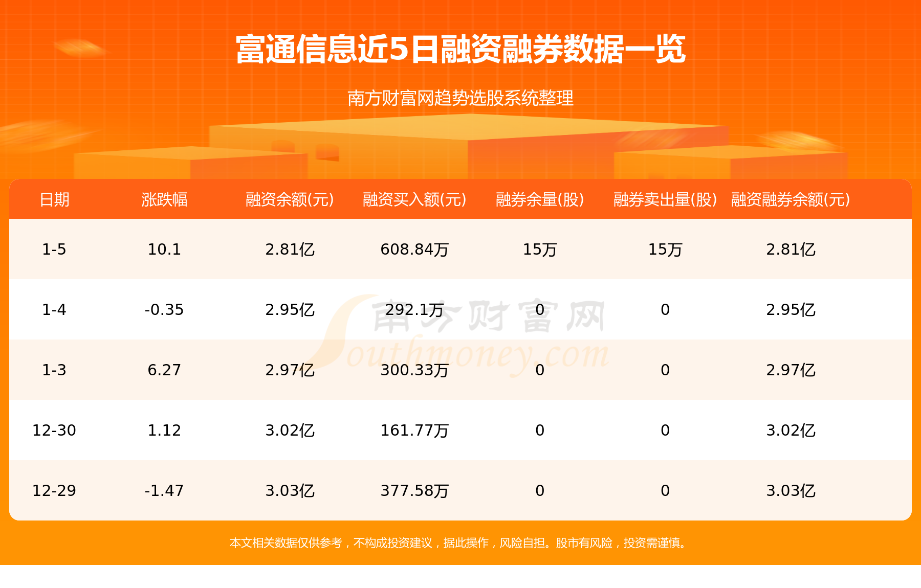Click the buy amount 161.77万
The width and height of the screenshot is (921, 588).
[x=414, y=431]
